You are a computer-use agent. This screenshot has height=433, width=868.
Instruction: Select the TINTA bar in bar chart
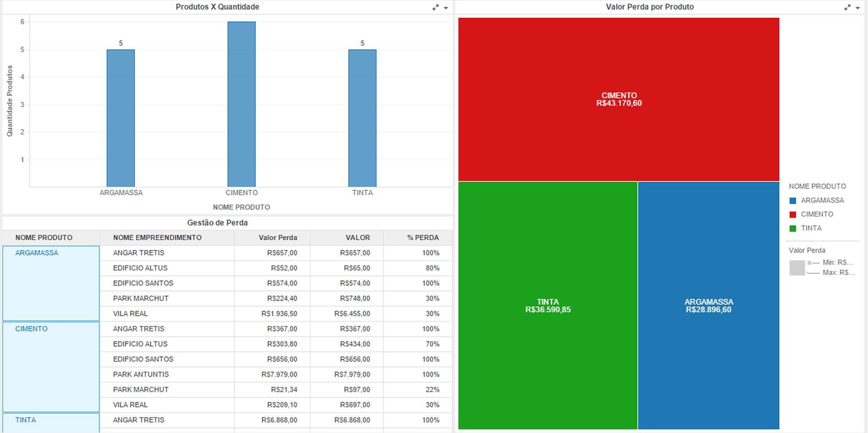coord(362,118)
